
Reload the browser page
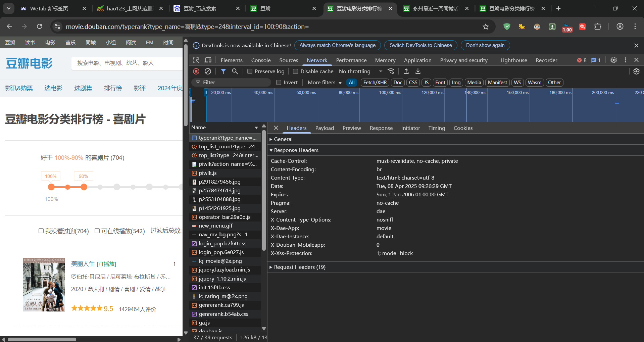(x=39, y=27)
